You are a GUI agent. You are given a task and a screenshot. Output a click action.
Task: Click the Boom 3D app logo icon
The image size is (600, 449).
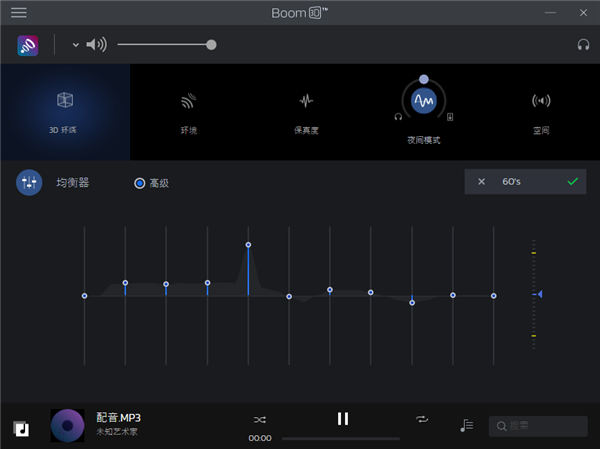click(28, 45)
